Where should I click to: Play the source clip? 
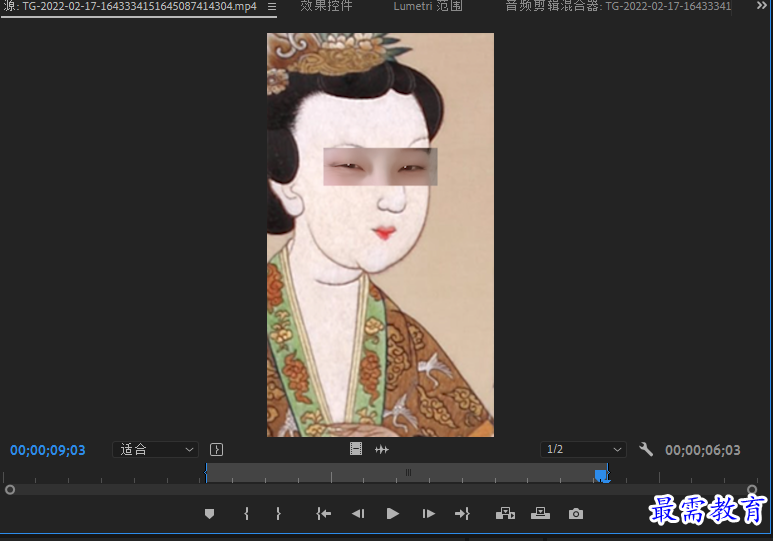392,514
